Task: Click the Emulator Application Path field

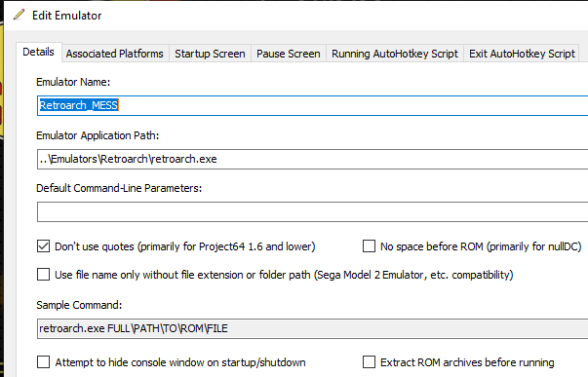Action: coord(312,159)
